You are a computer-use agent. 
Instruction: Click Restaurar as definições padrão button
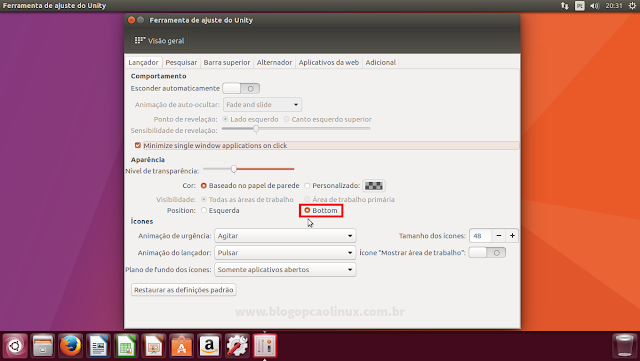coord(184,290)
